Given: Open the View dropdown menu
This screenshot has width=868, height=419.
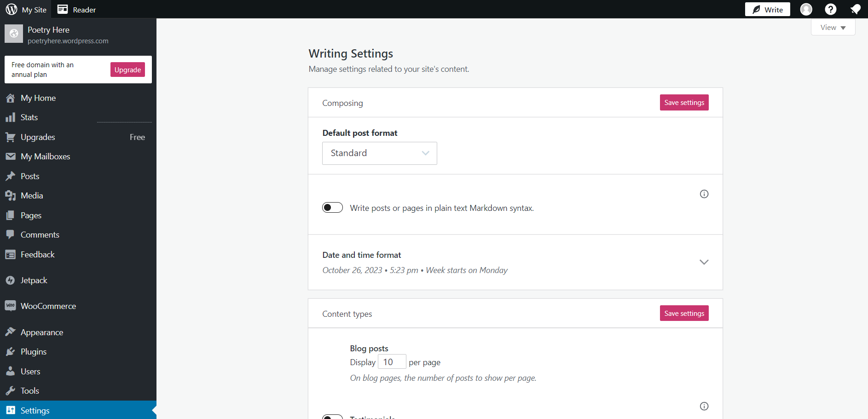Looking at the screenshot, I should pos(833,27).
